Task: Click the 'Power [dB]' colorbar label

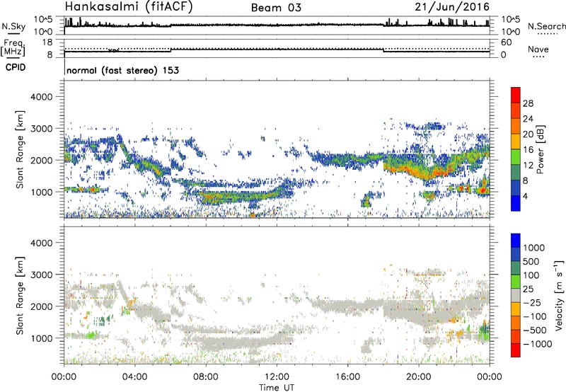Action: pyautogui.click(x=540, y=149)
